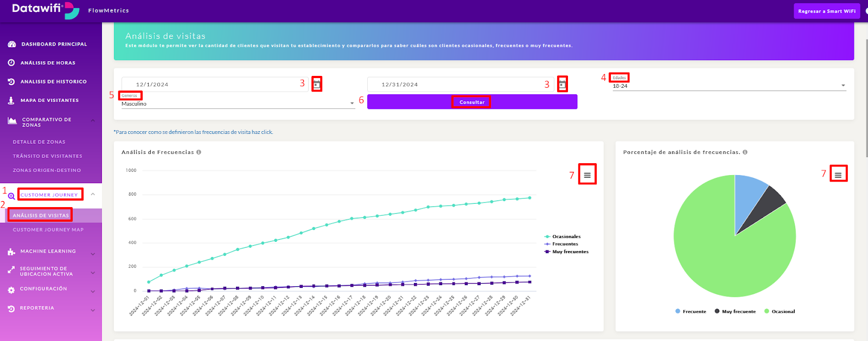Click the area chart icon for Comparativo de Zonas
Viewport: 868px width, 341px height.
[12, 121]
